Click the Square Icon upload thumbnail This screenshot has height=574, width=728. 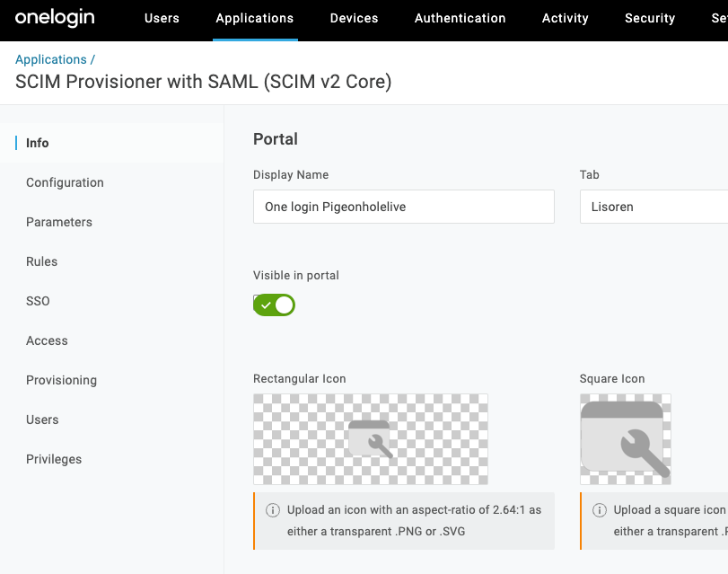click(x=626, y=439)
